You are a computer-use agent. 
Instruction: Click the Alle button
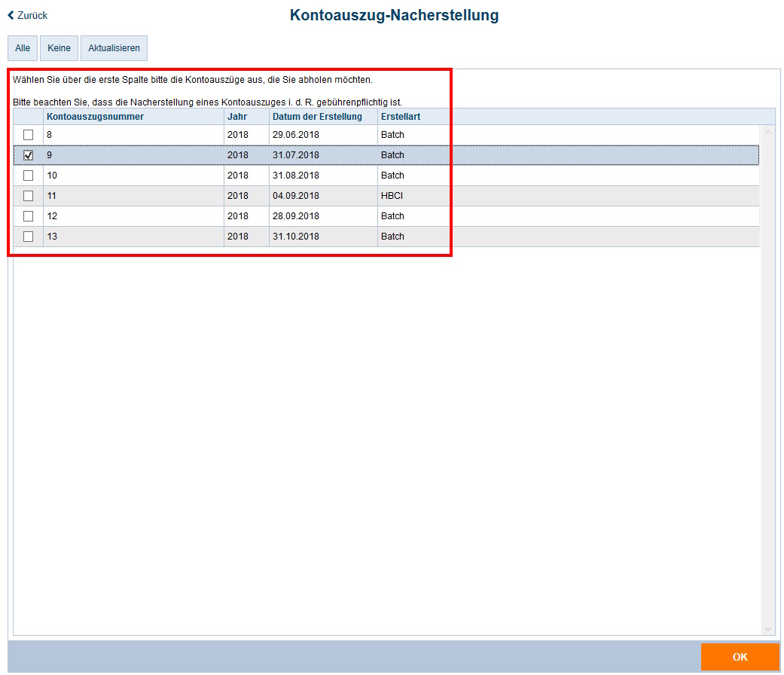pos(22,47)
